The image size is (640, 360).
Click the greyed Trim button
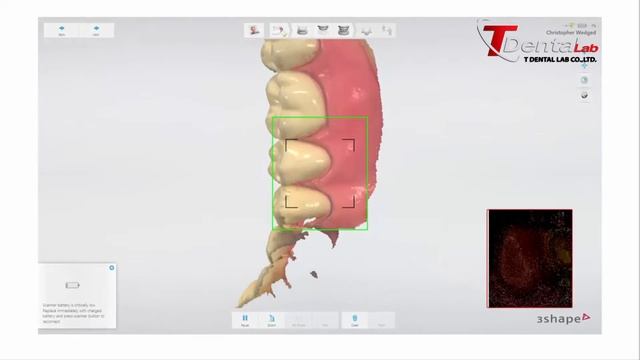point(325,320)
